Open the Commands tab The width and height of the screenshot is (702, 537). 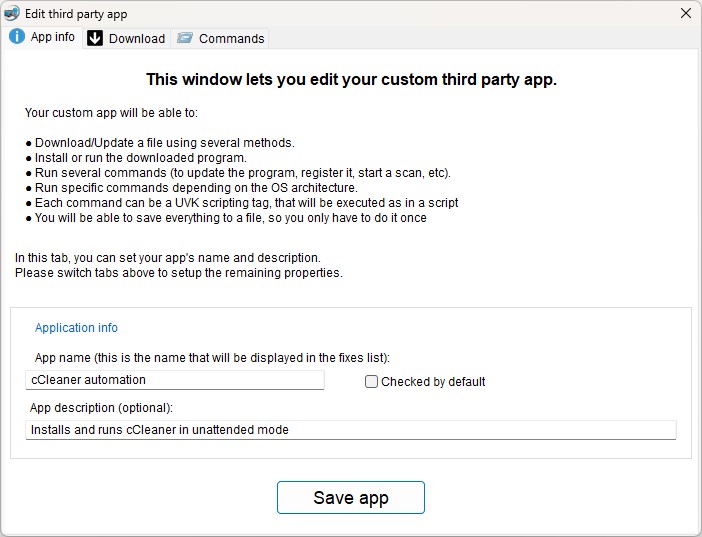(x=220, y=39)
